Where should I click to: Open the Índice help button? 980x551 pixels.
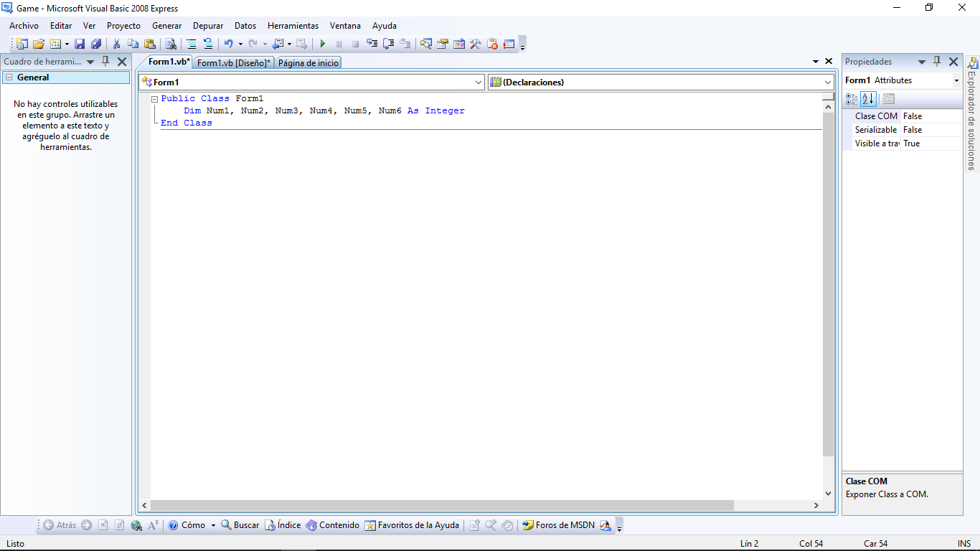tap(283, 525)
